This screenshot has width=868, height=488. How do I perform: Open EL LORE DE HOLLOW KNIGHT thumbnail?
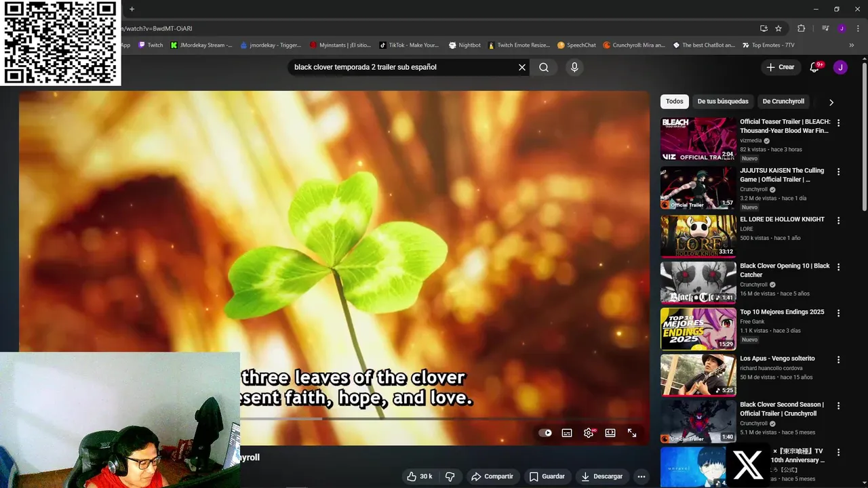[698, 237]
